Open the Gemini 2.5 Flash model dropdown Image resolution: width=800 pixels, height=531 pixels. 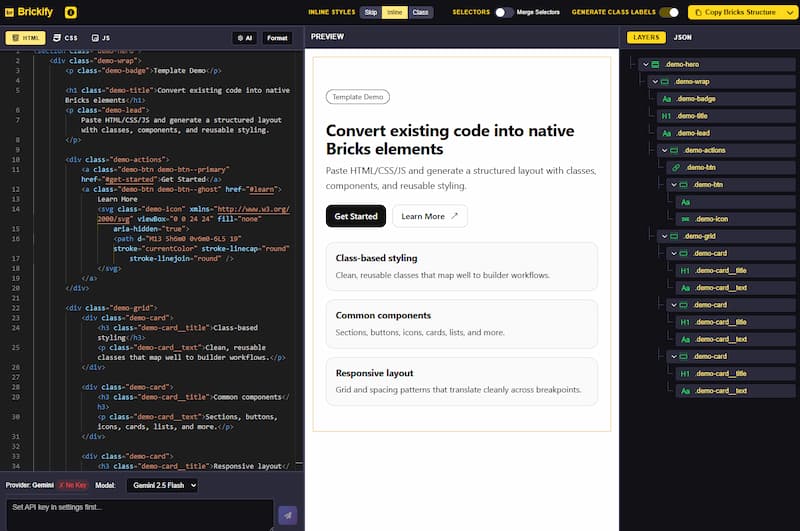click(162, 485)
